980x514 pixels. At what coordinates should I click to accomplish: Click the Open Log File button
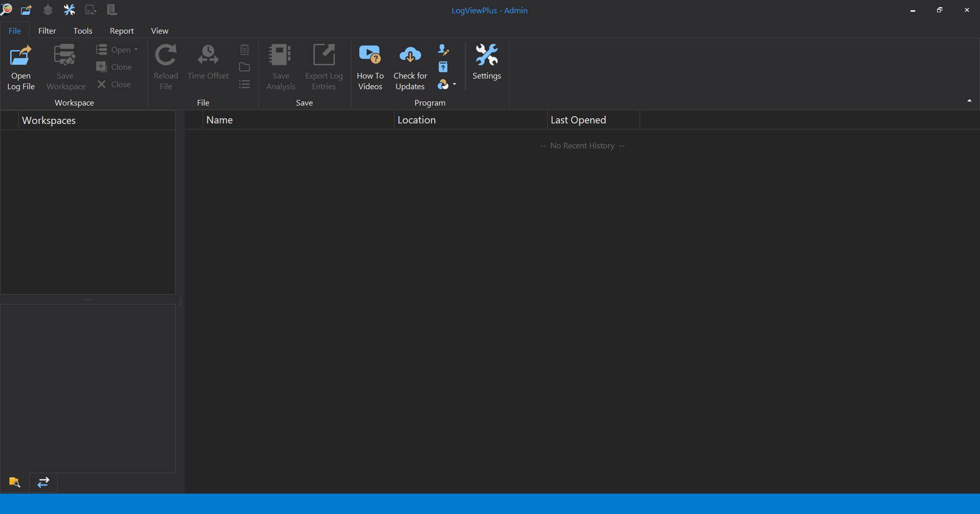(x=21, y=68)
